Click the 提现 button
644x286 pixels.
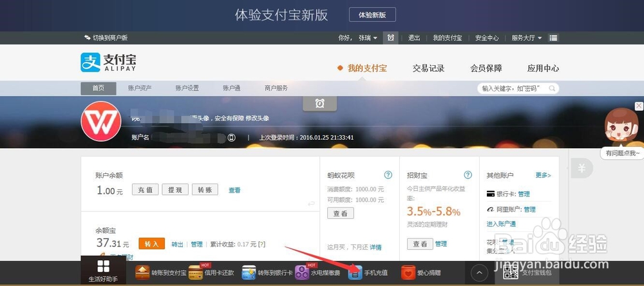175,189
